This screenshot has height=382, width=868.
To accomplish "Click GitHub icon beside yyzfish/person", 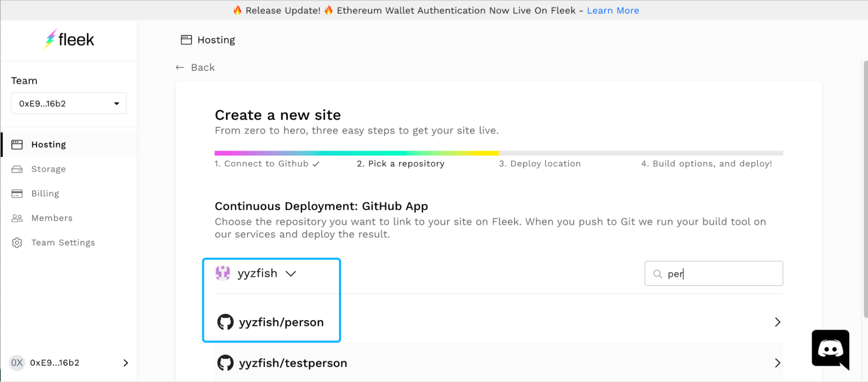I will (x=225, y=322).
